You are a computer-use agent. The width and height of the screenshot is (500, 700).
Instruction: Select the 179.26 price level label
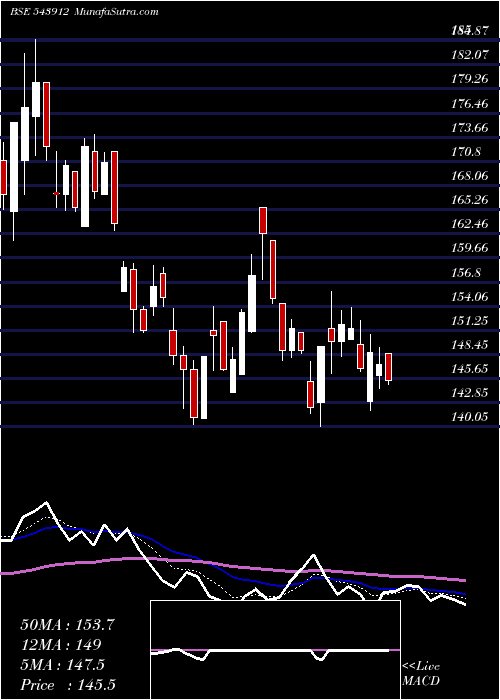(x=469, y=79)
